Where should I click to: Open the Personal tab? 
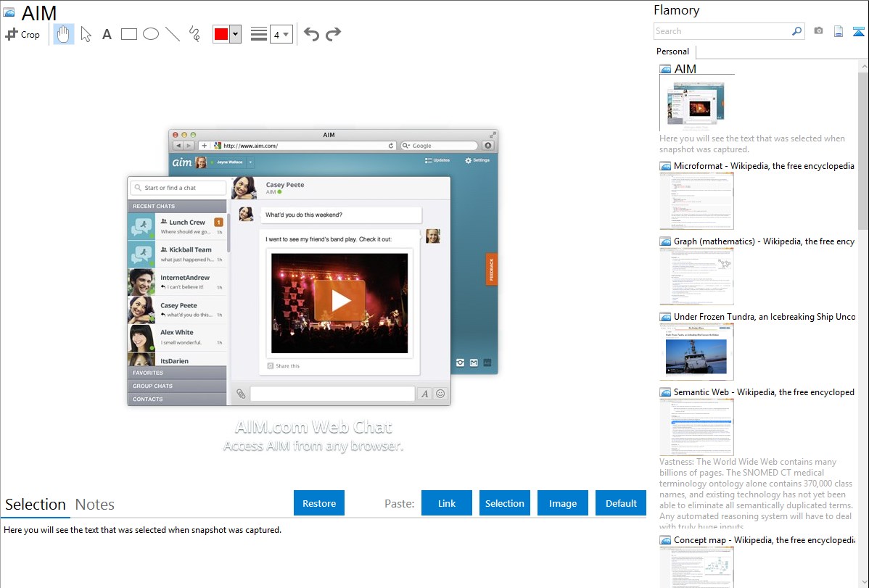(673, 51)
